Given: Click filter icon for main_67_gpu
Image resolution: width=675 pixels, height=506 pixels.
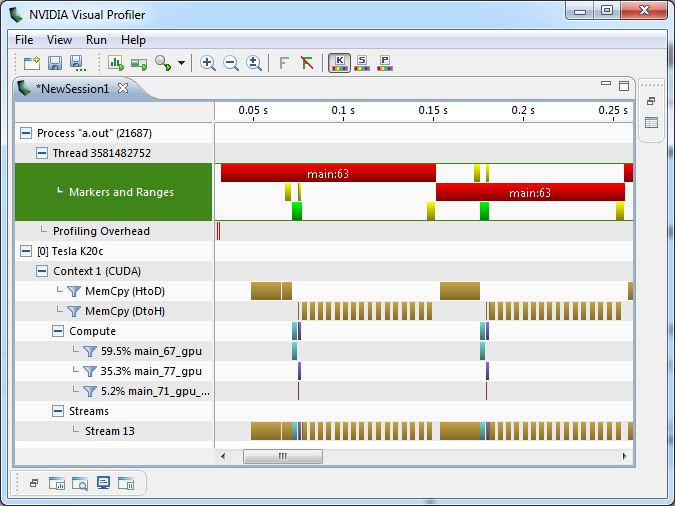Looking at the screenshot, I should click(90, 351).
